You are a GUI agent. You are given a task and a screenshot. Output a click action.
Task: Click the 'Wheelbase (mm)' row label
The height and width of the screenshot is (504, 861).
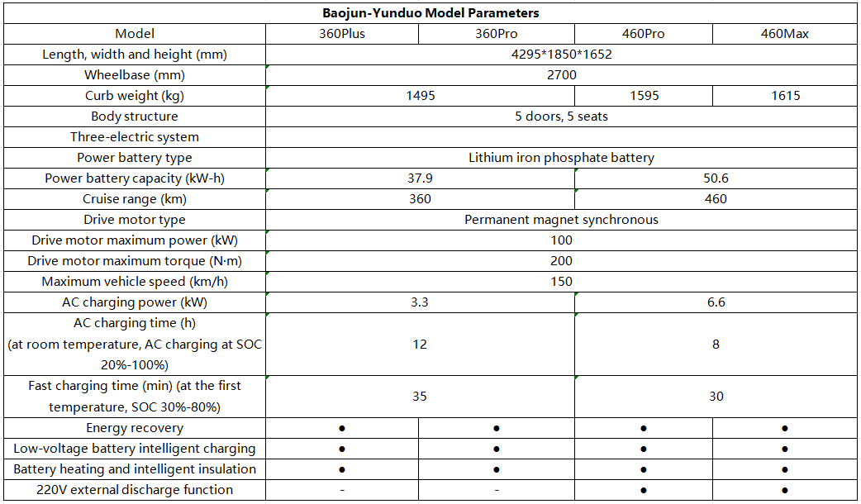pos(135,75)
